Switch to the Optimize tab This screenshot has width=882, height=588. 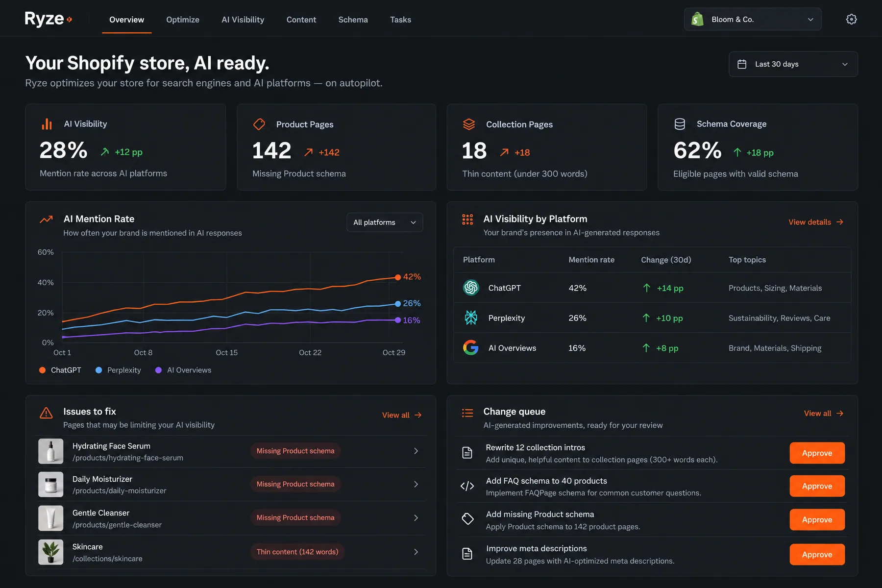click(183, 20)
